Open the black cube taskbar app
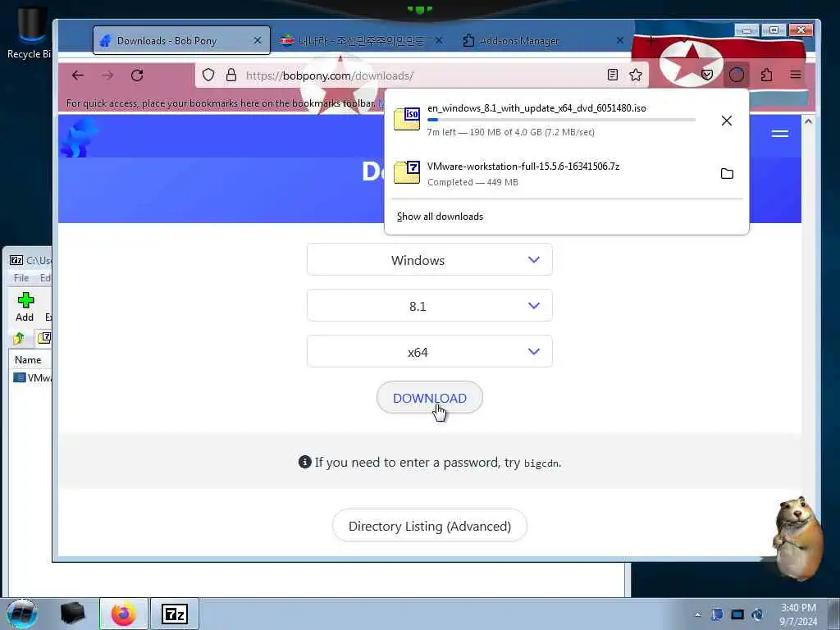Image resolution: width=840 pixels, height=630 pixels. [72, 614]
